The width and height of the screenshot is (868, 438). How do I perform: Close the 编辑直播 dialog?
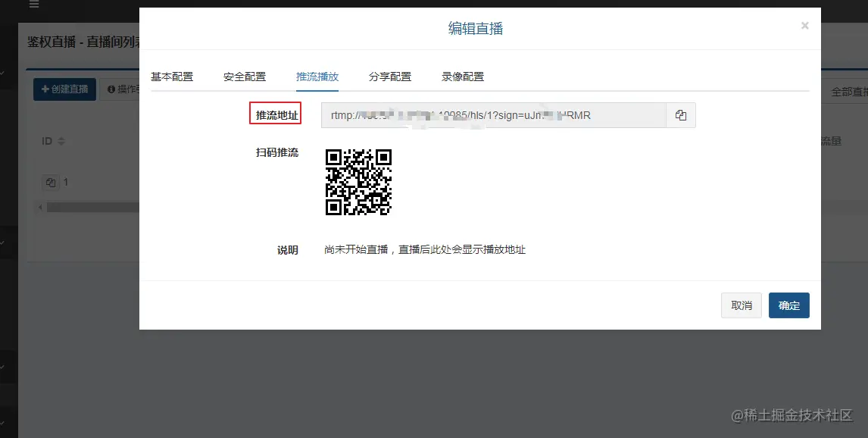point(805,26)
